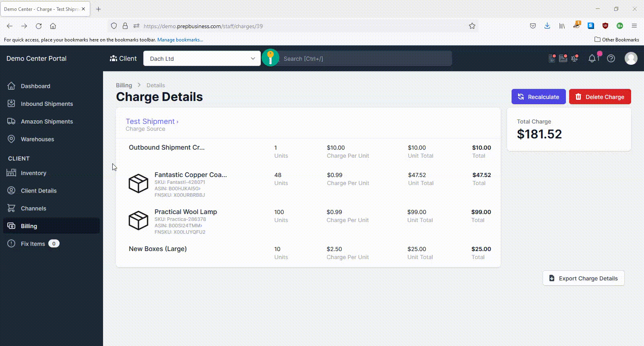Click the Practical Wool Lamp box icon
The width and height of the screenshot is (644, 346).
(x=138, y=220)
